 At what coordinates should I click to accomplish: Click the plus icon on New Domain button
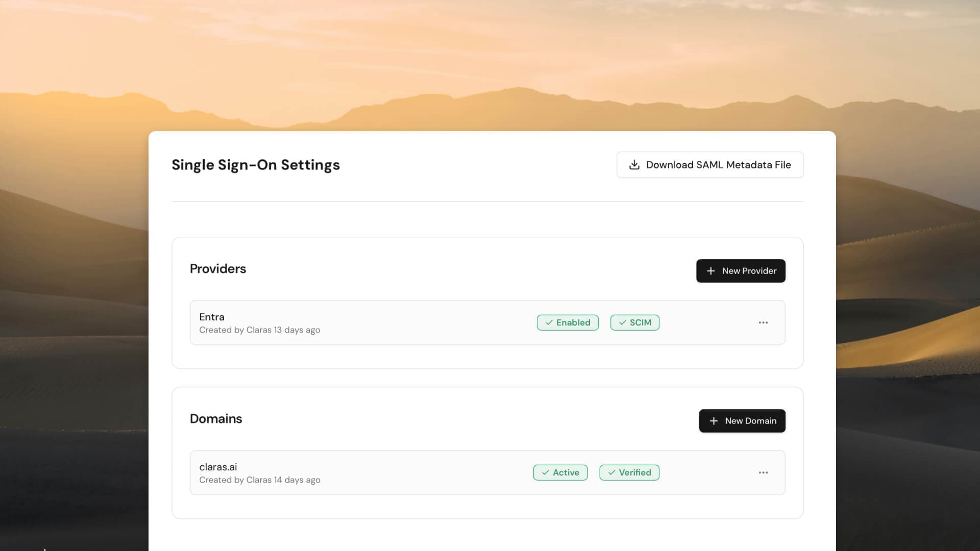pyautogui.click(x=714, y=421)
